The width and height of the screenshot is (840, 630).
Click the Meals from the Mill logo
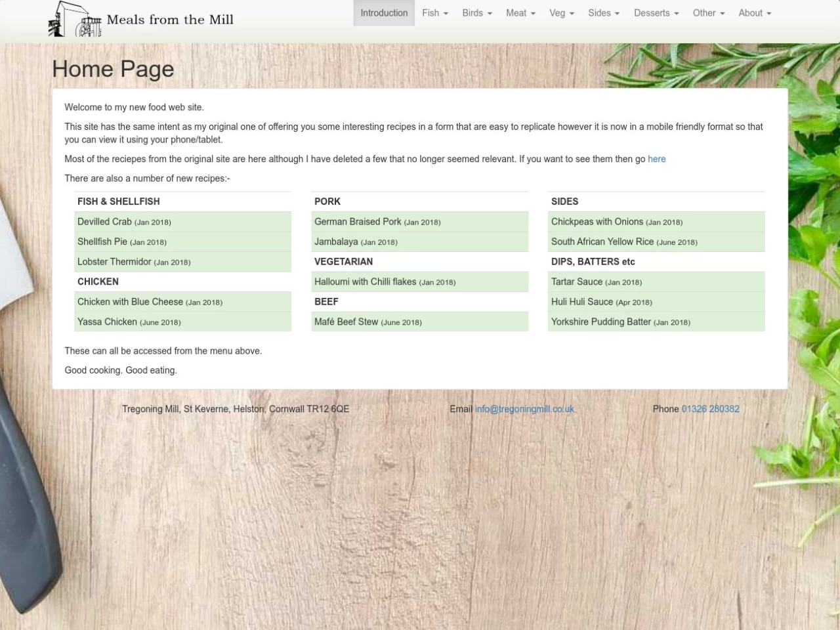[141, 20]
